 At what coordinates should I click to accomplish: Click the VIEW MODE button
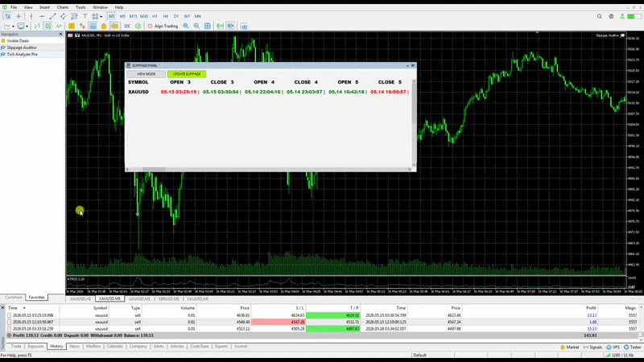coord(147,74)
